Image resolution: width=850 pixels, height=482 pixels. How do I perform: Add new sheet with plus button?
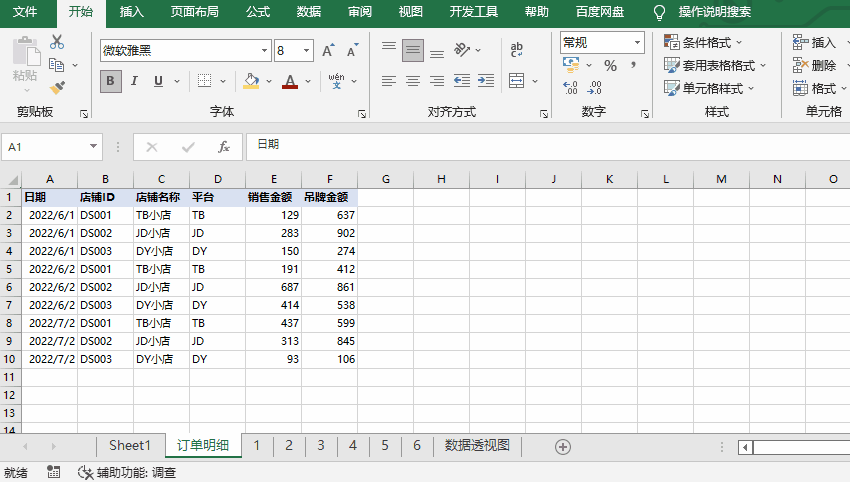pos(563,447)
